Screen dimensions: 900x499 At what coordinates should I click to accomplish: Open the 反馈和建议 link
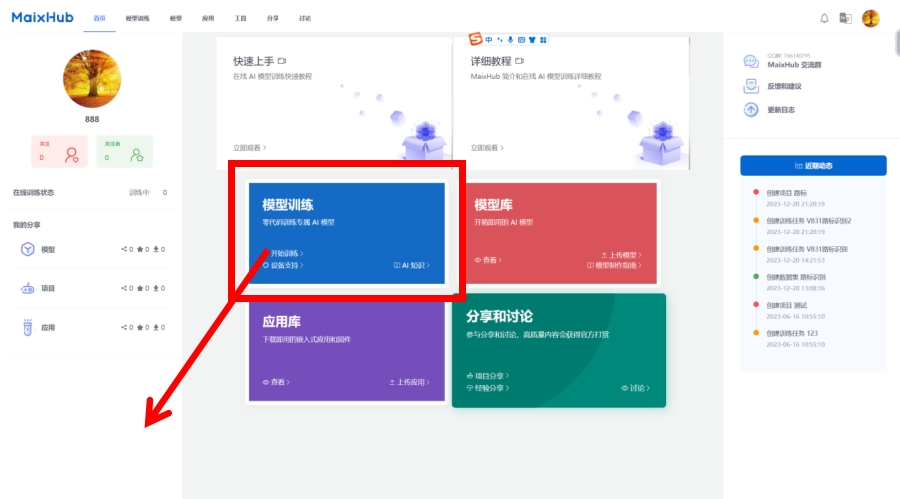pos(784,86)
